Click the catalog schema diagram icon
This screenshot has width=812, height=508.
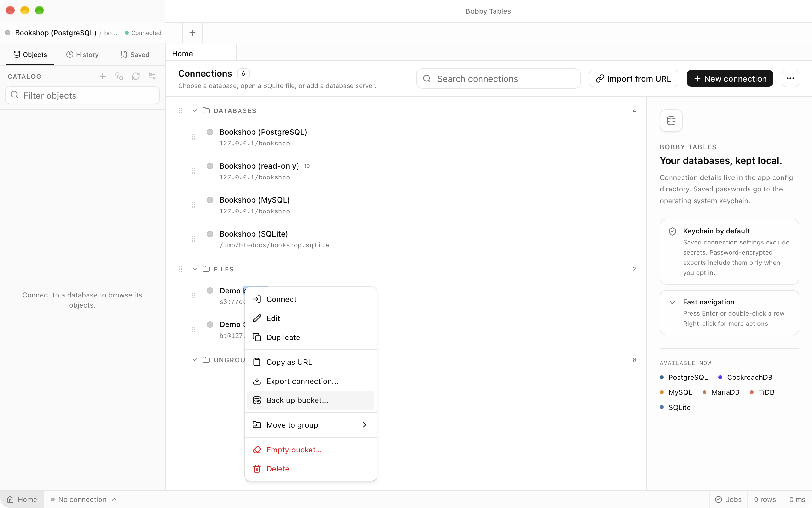[x=119, y=76]
